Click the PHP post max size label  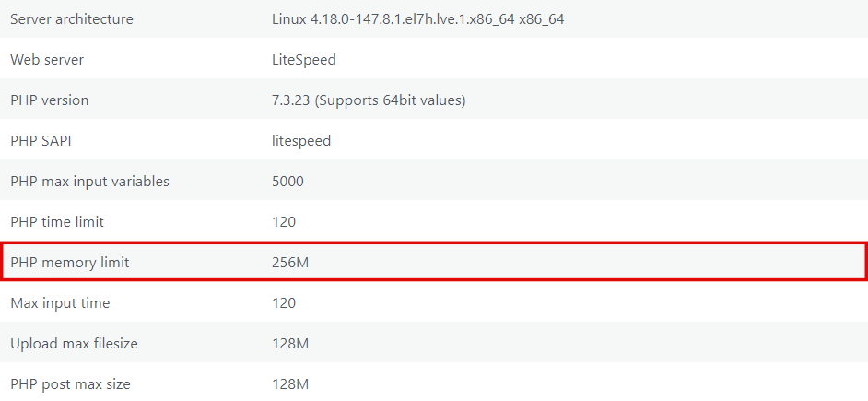point(70,384)
